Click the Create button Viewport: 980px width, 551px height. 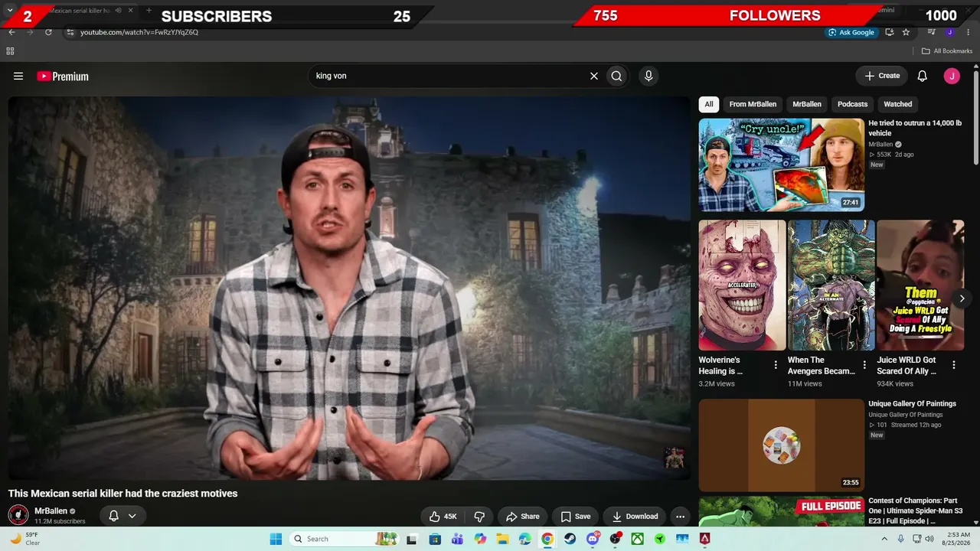click(881, 76)
